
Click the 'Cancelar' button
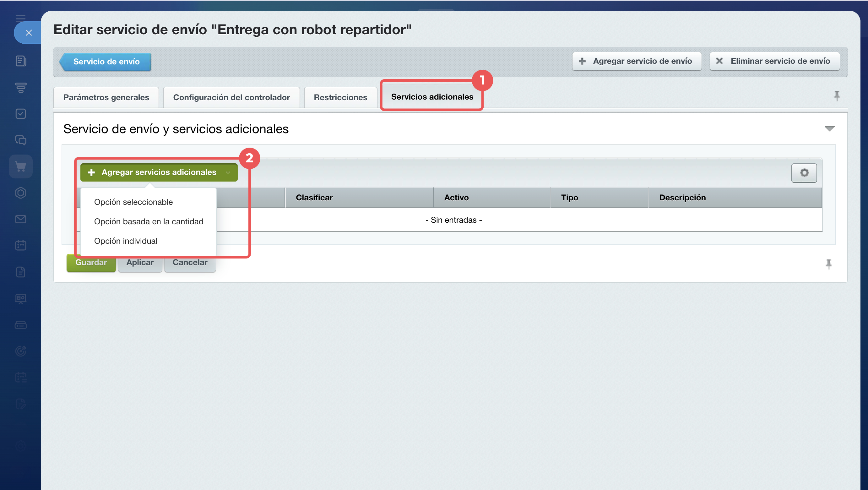tap(190, 263)
